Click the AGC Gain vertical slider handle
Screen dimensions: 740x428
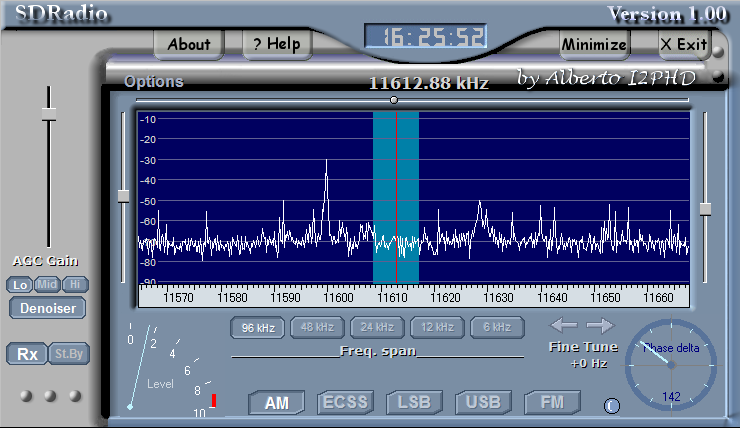click(47, 119)
